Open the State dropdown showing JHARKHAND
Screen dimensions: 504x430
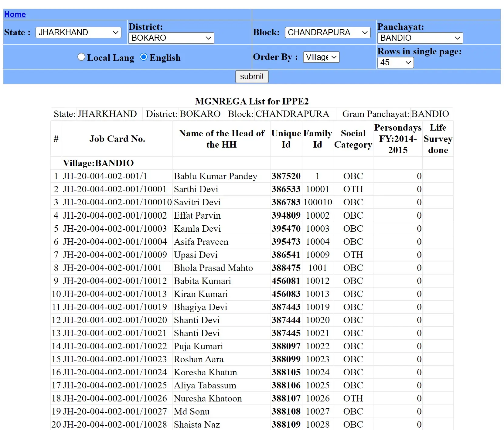(x=78, y=32)
